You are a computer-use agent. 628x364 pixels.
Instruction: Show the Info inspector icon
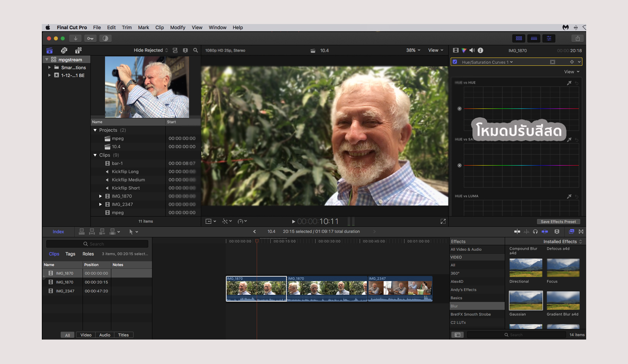pyautogui.click(x=480, y=50)
